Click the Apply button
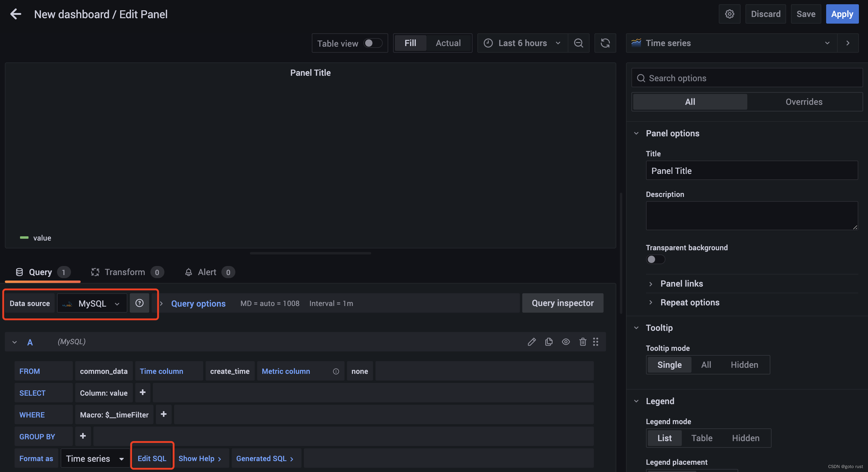This screenshot has width=868, height=472. pyautogui.click(x=842, y=14)
